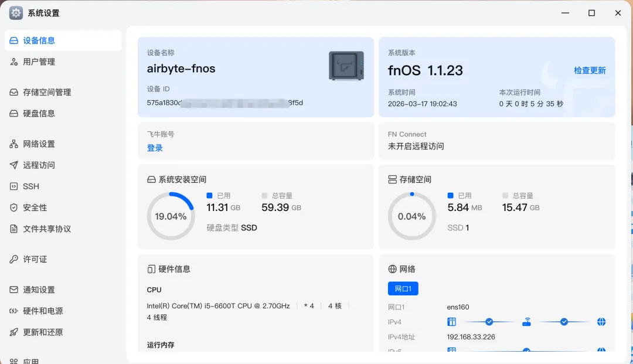Select 网络设置 in sidebar
The height and width of the screenshot is (364, 633).
[63, 144]
